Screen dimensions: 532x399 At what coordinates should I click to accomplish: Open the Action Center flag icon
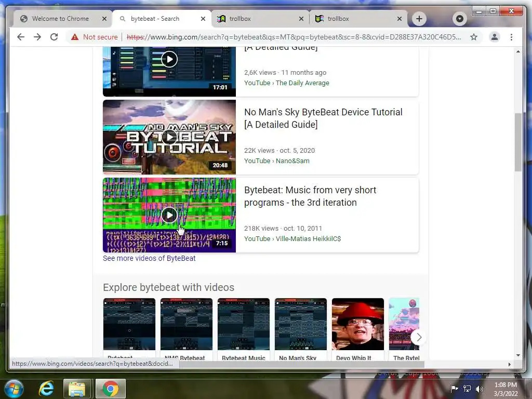click(454, 389)
